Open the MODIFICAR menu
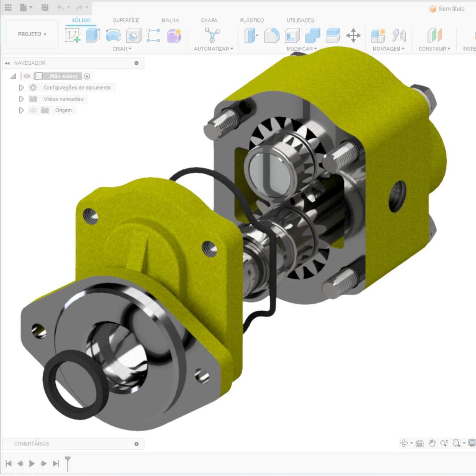476x476 pixels. click(301, 48)
